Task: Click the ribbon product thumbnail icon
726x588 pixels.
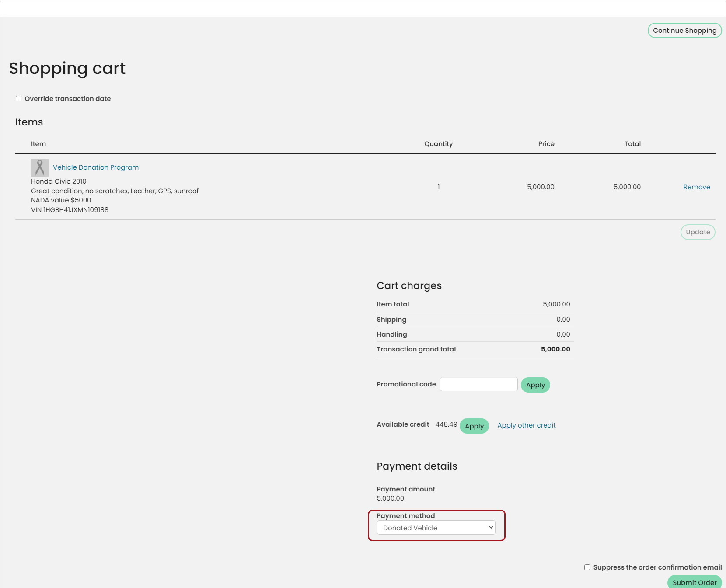Action: click(39, 167)
